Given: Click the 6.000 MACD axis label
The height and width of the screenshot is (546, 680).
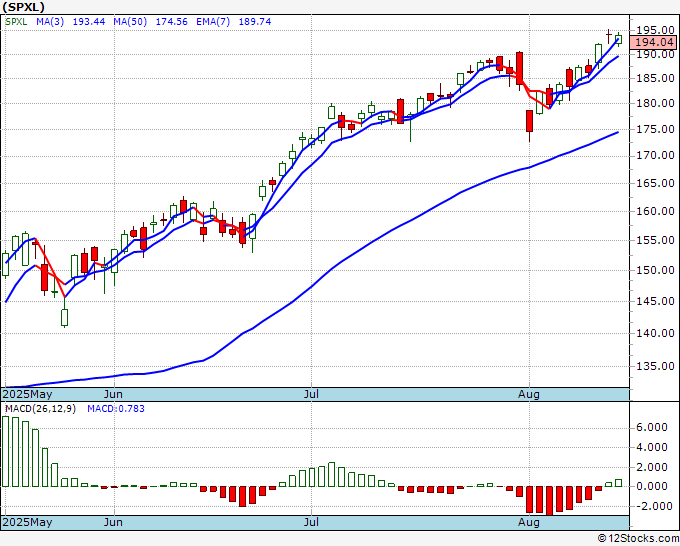Looking at the screenshot, I should [652, 428].
